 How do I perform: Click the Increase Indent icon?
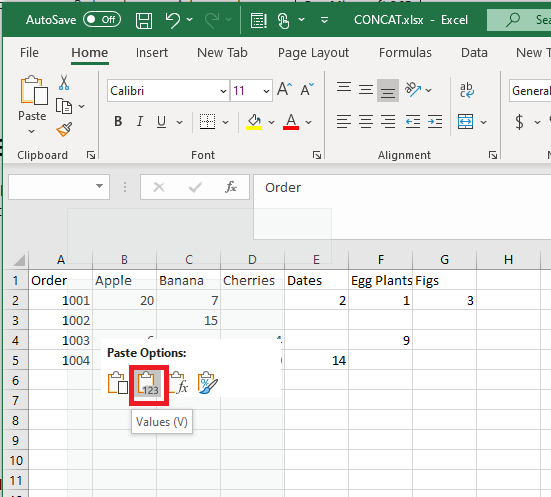pos(435,122)
